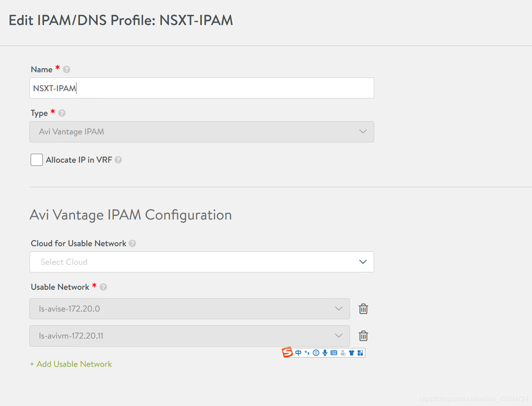This screenshot has height=406, width=532.
Task: Click the microphone voice input icon
Action: point(325,353)
